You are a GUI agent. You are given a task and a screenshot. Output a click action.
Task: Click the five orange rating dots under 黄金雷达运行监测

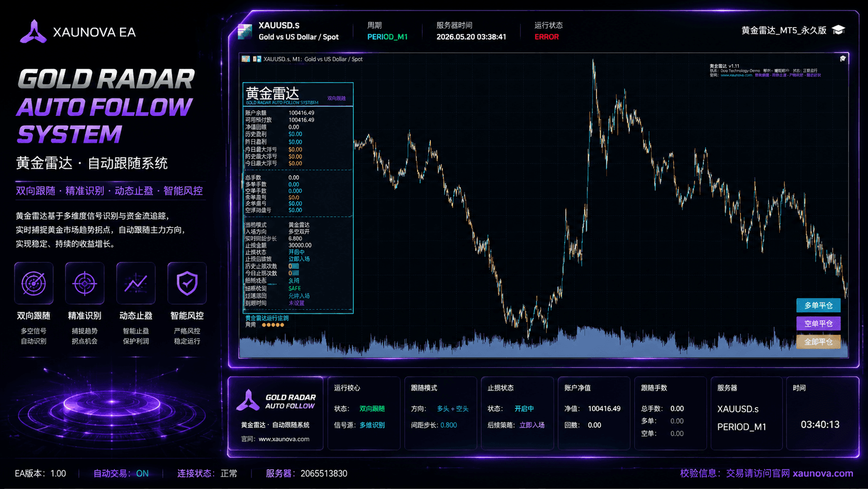click(x=273, y=325)
